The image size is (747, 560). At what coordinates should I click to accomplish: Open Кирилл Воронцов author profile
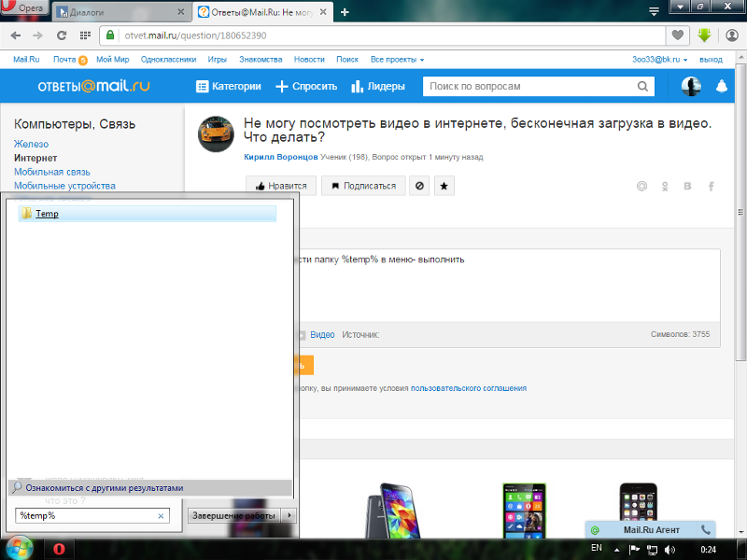(x=281, y=157)
